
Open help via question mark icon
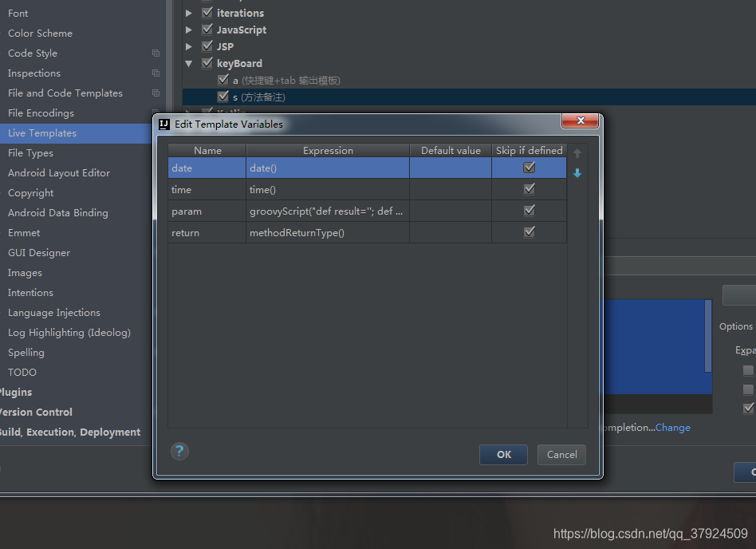tap(179, 452)
